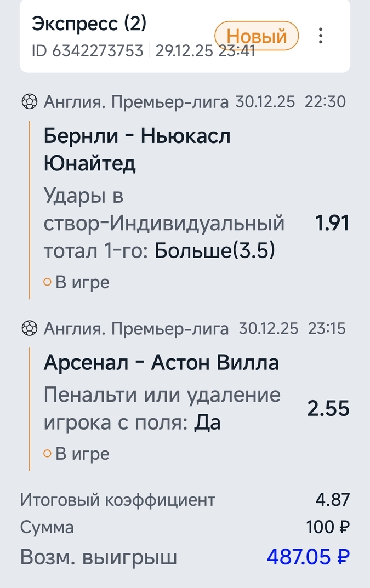Viewport: 370px width, 588px height.
Task: Click the soccer ball icon for Arsenal match
Action: [x=29, y=328]
